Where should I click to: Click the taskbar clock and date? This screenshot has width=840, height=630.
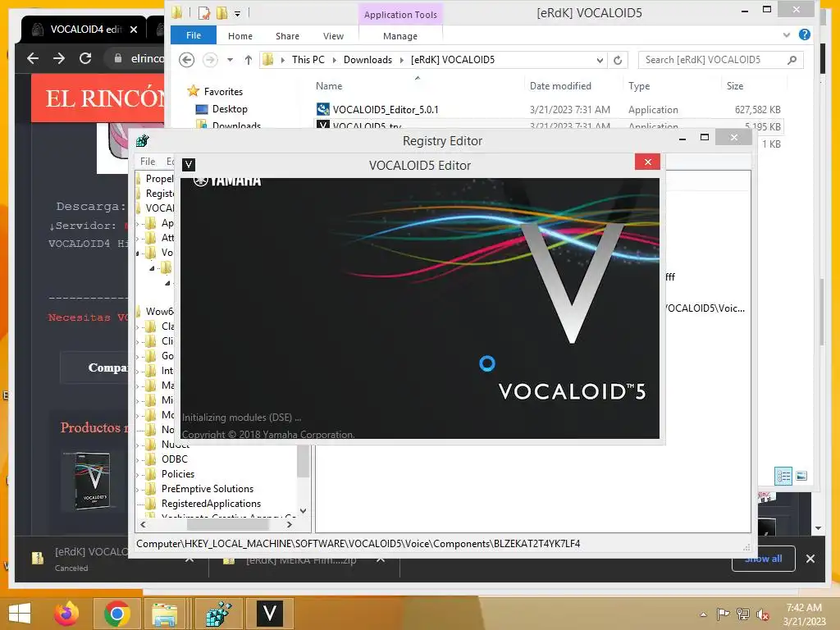(804, 614)
